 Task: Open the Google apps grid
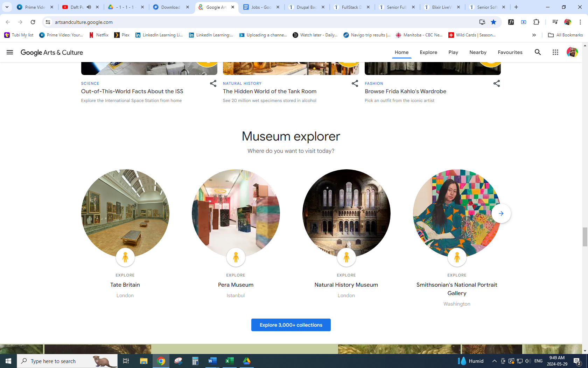click(555, 52)
